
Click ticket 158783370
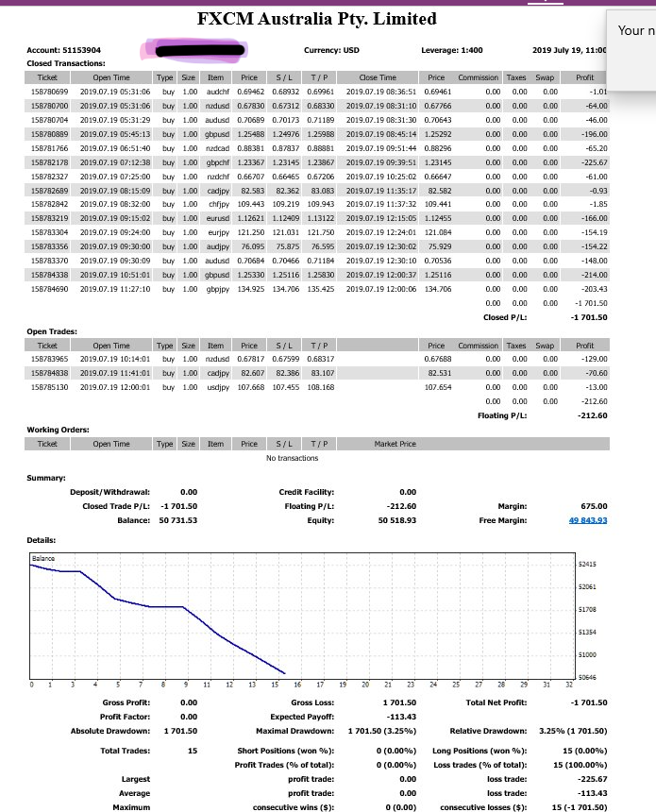click(x=49, y=261)
